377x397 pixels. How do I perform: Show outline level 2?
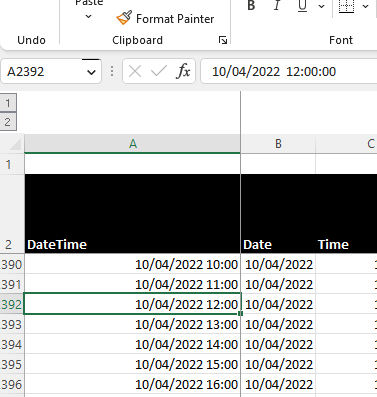click(8, 122)
